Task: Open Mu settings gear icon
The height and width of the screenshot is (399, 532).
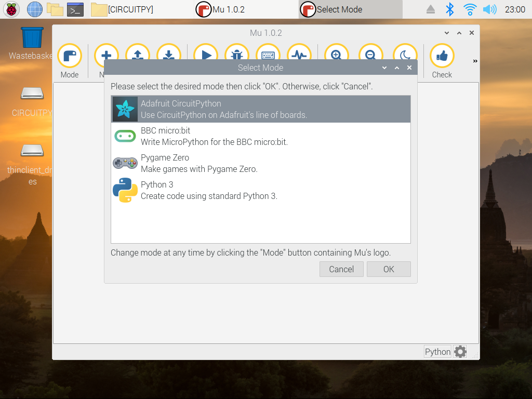Action: (x=460, y=352)
